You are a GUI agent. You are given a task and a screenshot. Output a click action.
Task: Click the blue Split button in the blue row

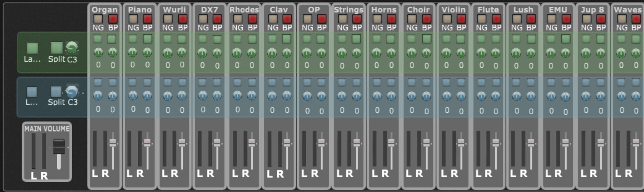click(x=56, y=91)
